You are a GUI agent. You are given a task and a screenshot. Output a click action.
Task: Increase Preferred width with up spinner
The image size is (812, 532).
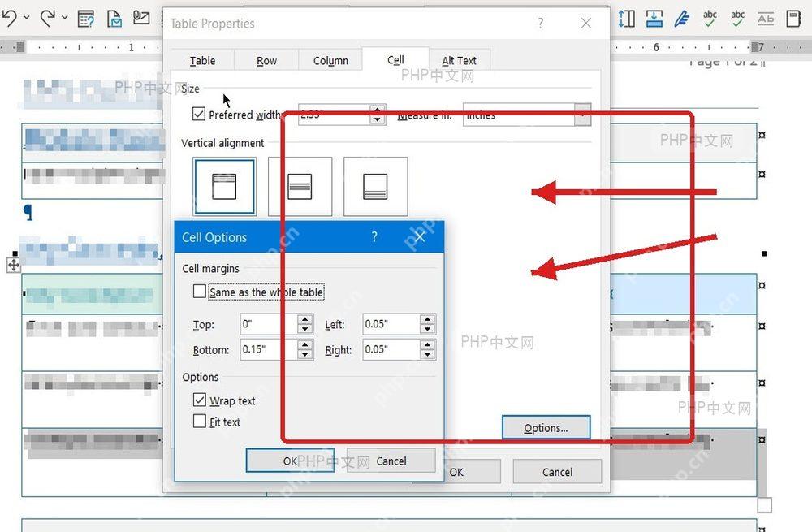(378, 110)
